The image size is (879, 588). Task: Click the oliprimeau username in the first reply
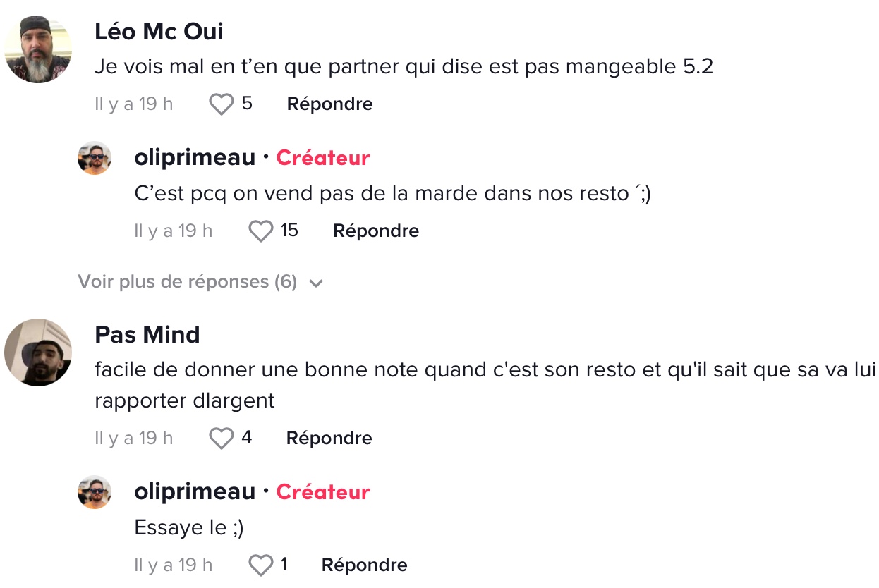pos(195,158)
